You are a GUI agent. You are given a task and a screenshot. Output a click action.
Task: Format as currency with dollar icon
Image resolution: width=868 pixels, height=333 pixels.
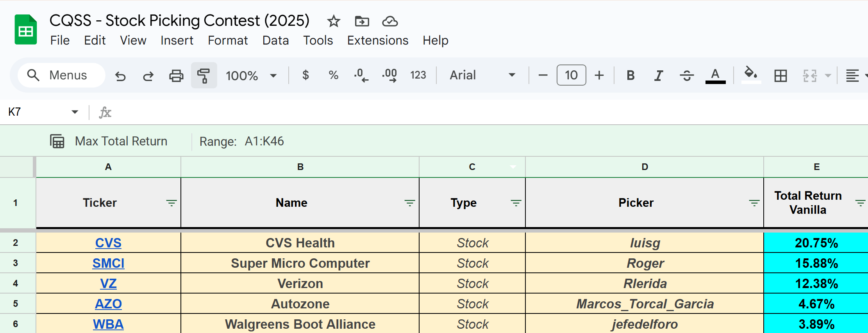pos(305,75)
